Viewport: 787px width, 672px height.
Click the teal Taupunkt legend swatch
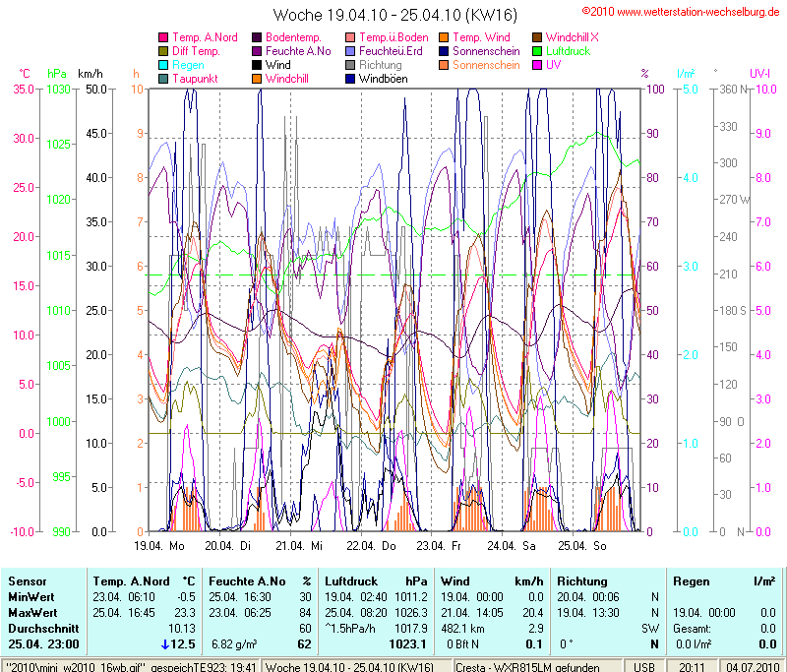pyautogui.click(x=163, y=79)
